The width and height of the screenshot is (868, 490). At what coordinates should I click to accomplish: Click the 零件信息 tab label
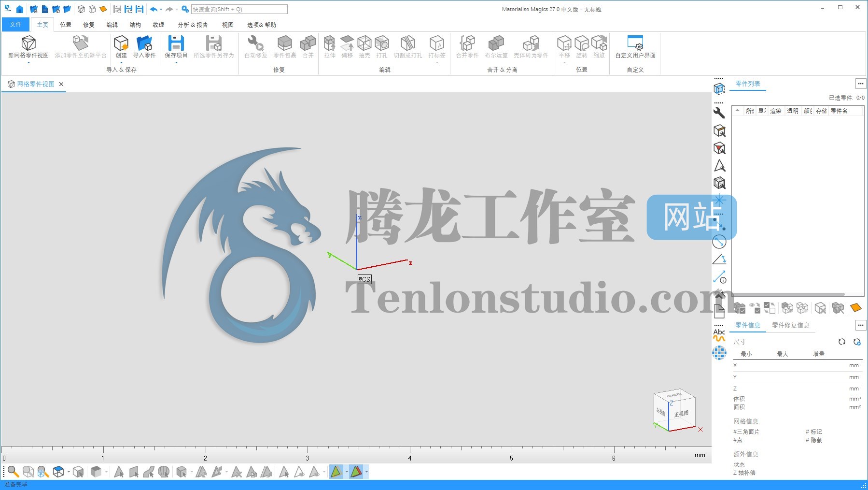coord(748,325)
